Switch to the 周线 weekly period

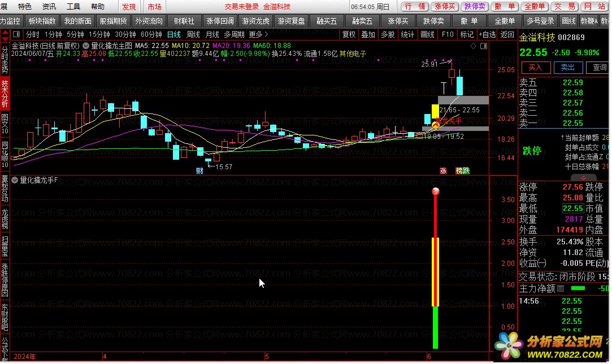[193, 34]
